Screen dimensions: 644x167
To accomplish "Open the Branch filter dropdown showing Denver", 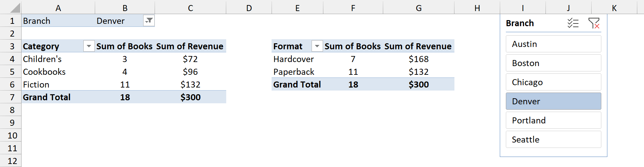I will [x=149, y=21].
